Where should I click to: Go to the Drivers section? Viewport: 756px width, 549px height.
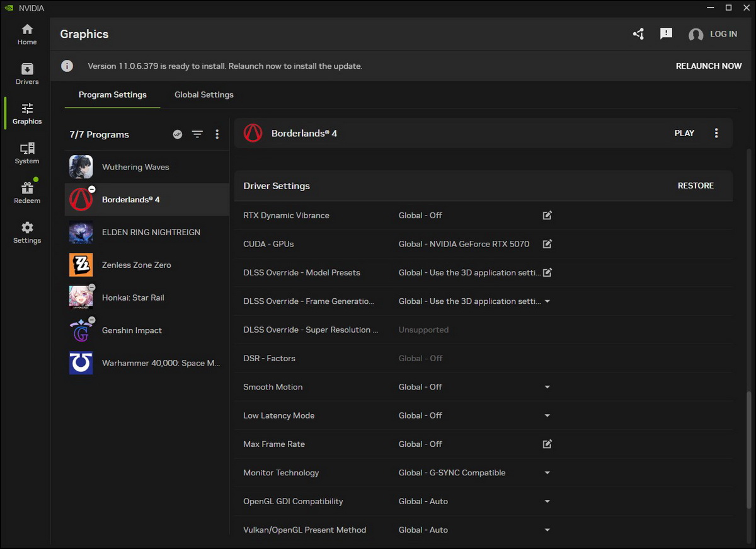(x=27, y=74)
